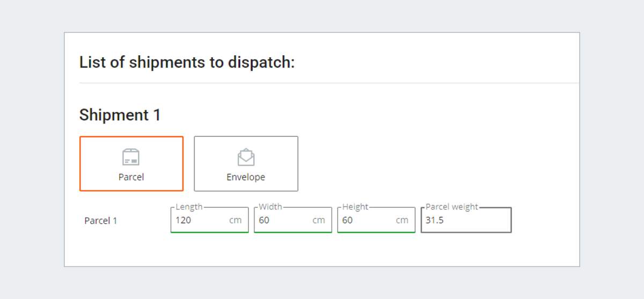
Task: Focus the Length input field
Action: coord(209,220)
